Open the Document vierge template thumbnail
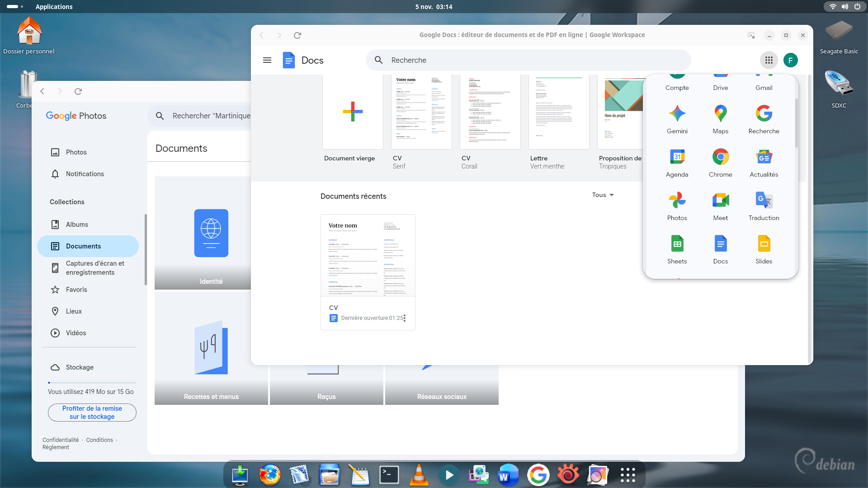Screen dimensions: 868x488 [x=353, y=112]
